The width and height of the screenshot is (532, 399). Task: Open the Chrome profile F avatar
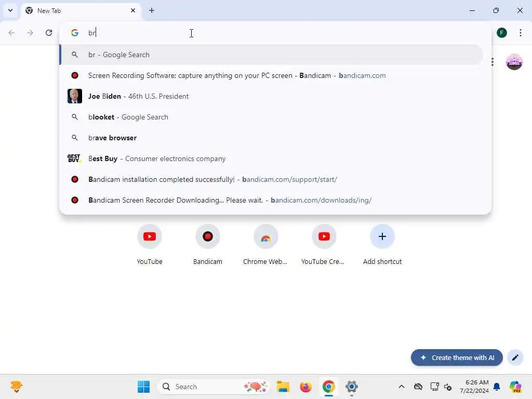point(502,33)
